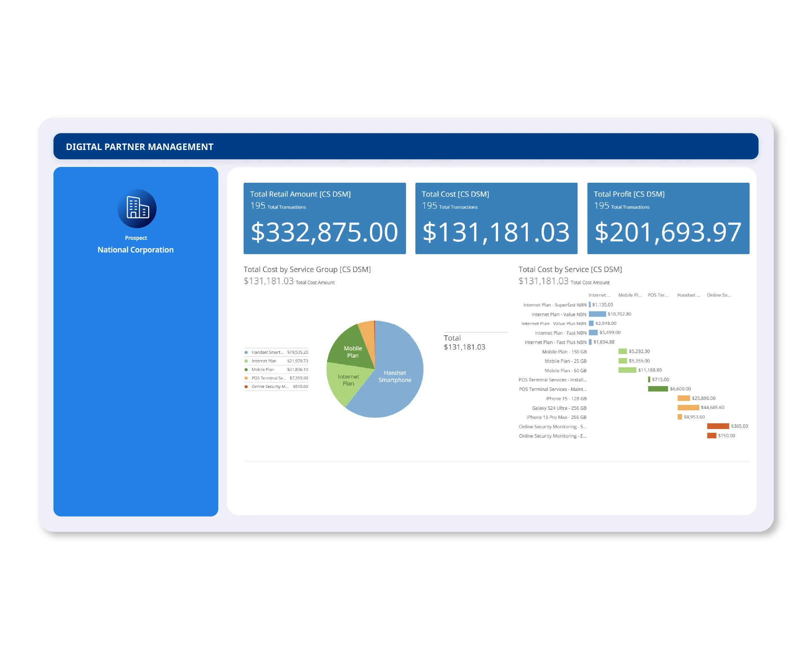Click the Mobile Plan legend color swatch

[246, 369]
